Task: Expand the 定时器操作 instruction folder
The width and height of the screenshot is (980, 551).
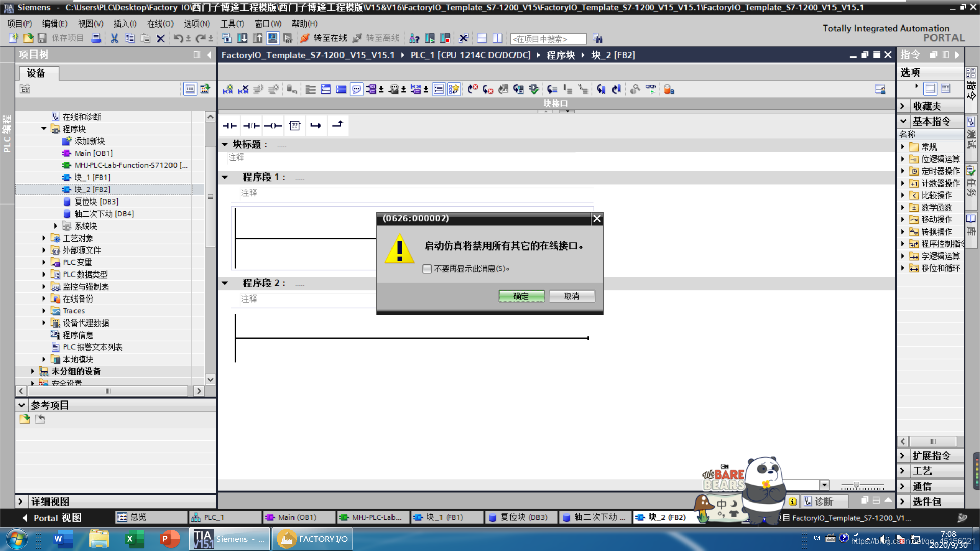Action: click(x=902, y=171)
